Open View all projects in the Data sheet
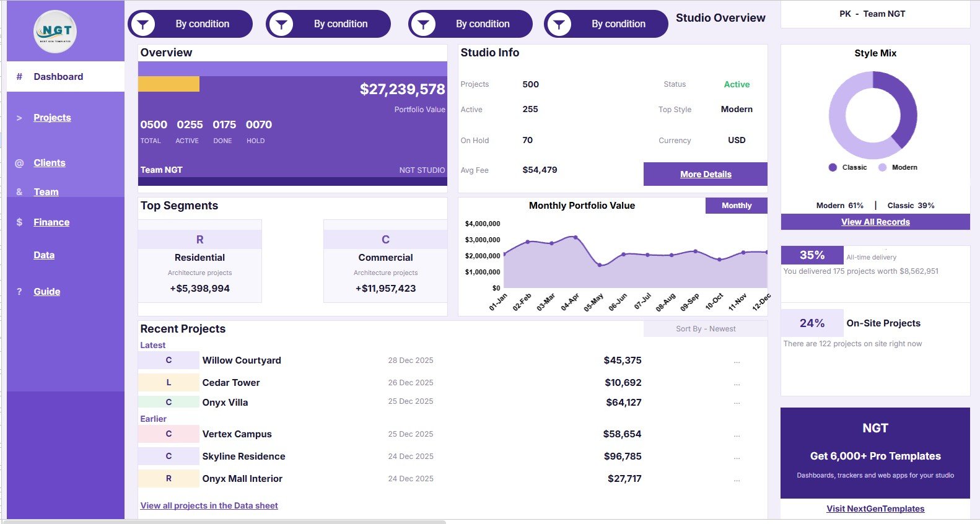 (209, 505)
